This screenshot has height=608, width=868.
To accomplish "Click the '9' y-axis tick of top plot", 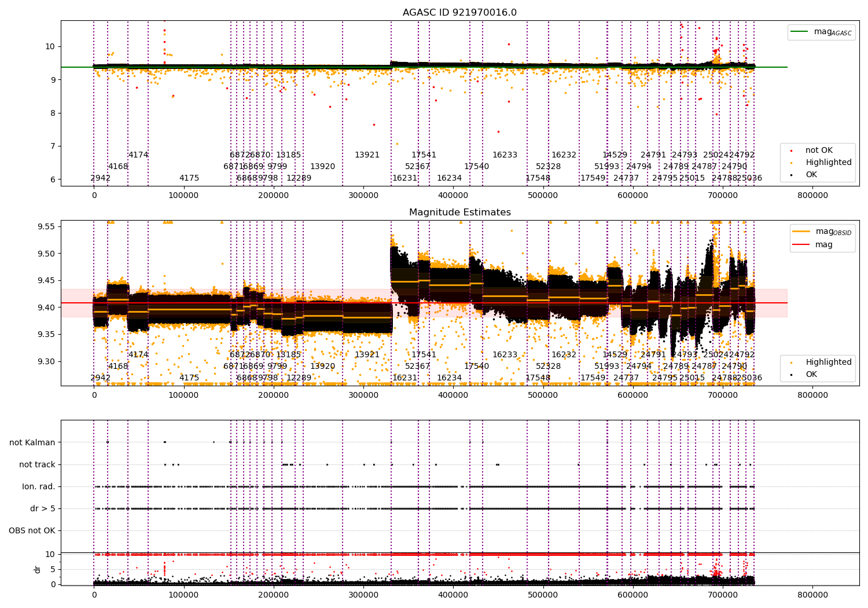I will coord(53,80).
